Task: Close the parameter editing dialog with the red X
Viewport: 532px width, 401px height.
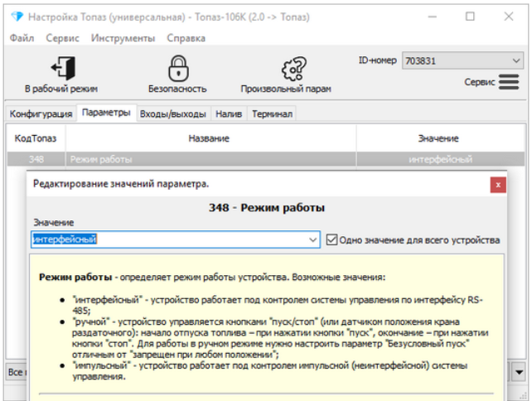Action: [x=498, y=185]
